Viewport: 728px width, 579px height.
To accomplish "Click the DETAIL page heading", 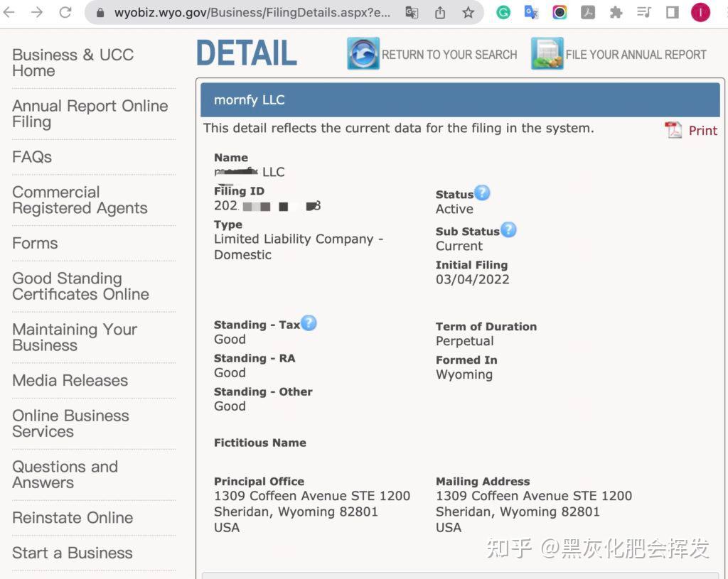I will click(247, 53).
